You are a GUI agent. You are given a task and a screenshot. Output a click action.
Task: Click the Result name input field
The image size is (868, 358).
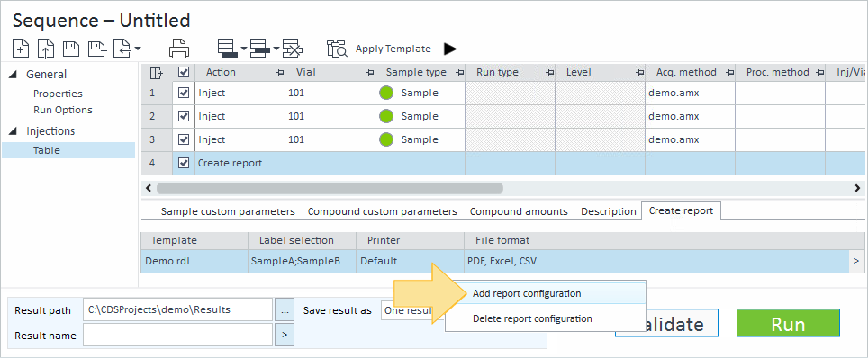(x=177, y=335)
